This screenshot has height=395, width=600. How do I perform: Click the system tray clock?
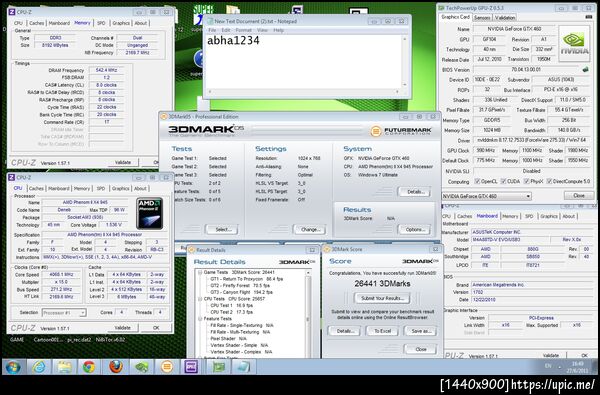click(x=578, y=366)
